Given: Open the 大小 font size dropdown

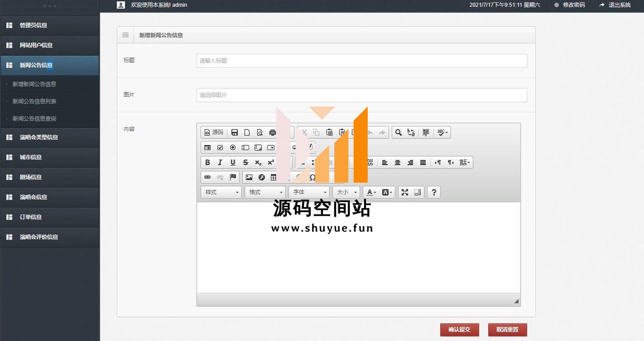Looking at the screenshot, I should 346,192.
